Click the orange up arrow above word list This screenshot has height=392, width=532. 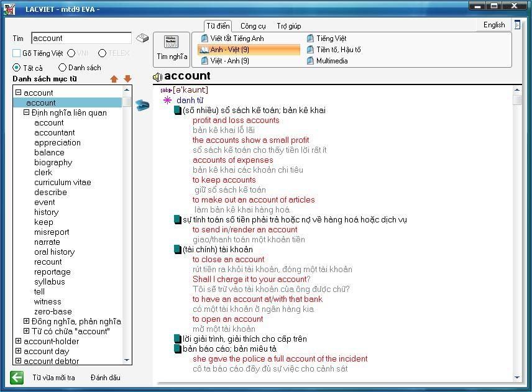[114, 79]
